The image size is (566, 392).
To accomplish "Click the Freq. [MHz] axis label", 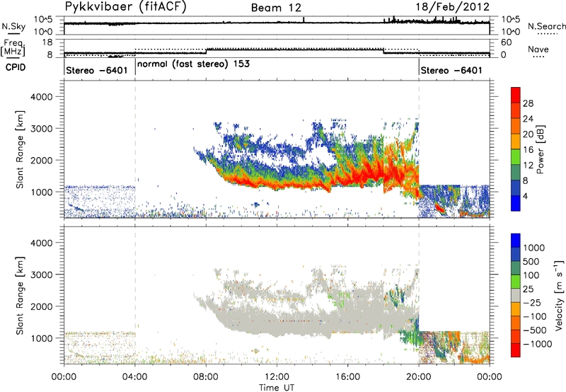I will pyautogui.click(x=13, y=48).
